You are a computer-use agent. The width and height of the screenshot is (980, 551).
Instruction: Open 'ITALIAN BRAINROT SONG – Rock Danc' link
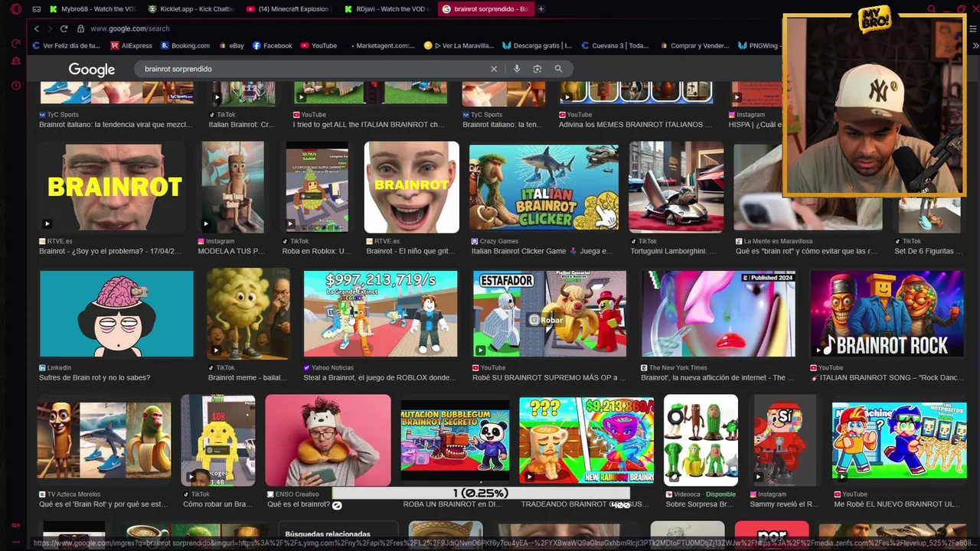(888, 378)
